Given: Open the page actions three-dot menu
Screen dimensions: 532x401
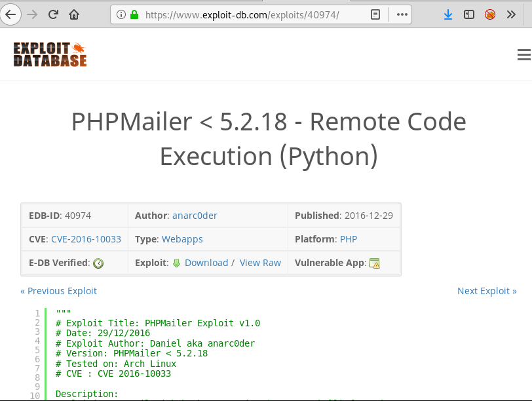Looking at the screenshot, I should (402, 14).
